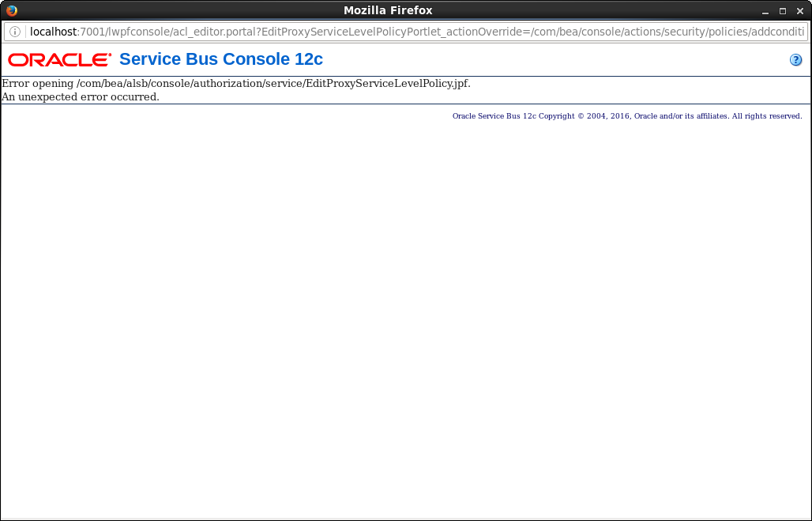Image resolution: width=812 pixels, height=521 pixels.
Task: Click the 'Error opening' JPF path message
Action: tap(235, 84)
